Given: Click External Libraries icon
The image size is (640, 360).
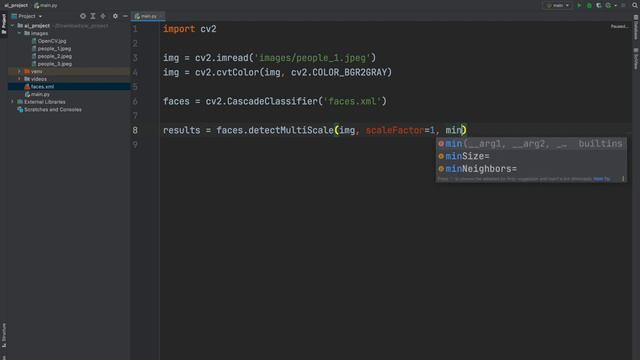Looking at the screenshot, I should click(20, 102).
